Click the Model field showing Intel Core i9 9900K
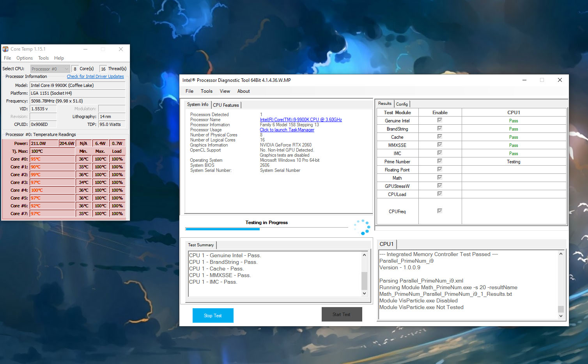 click(x=77, y=85)
